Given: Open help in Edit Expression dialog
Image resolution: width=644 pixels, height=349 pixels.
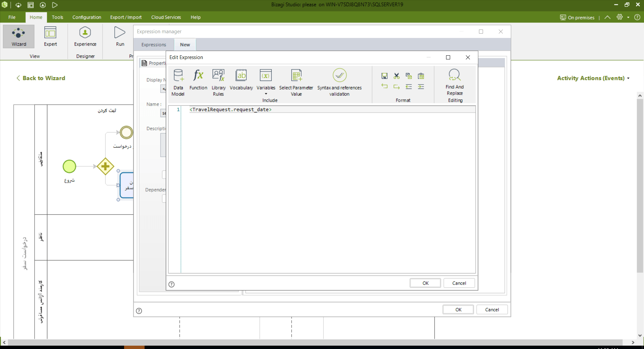Looking at the screenshot, I should tap(171, 284).
